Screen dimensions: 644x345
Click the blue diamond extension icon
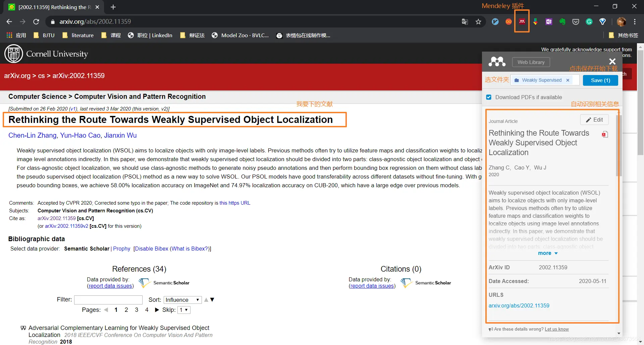(602, 22)
